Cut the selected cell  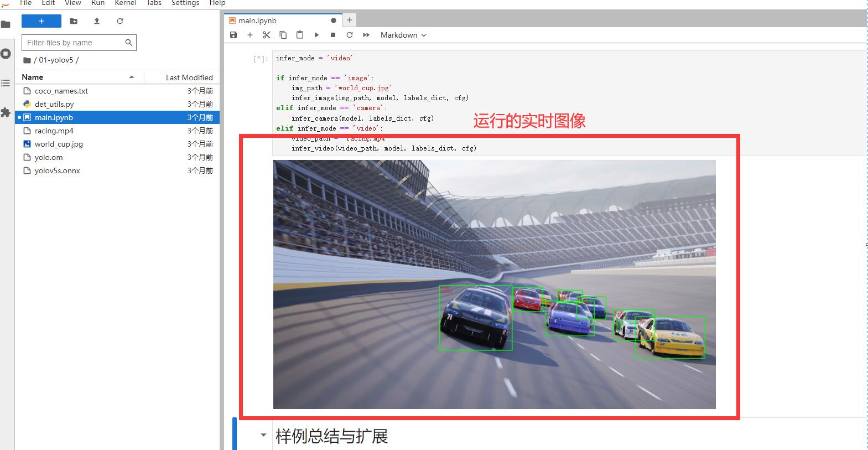coord(267,35)
